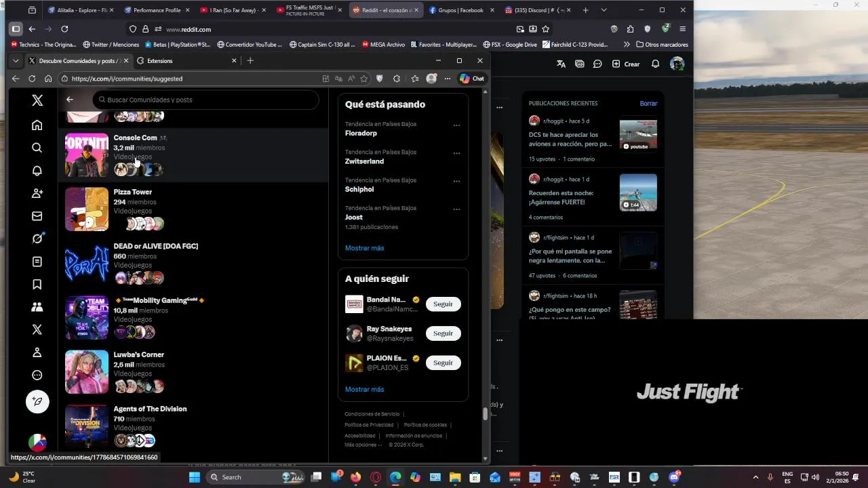The width and height of the screenshot is (868, 488).
Task: Open File Explorer from taskbar
Action: [x=454, y=477]
